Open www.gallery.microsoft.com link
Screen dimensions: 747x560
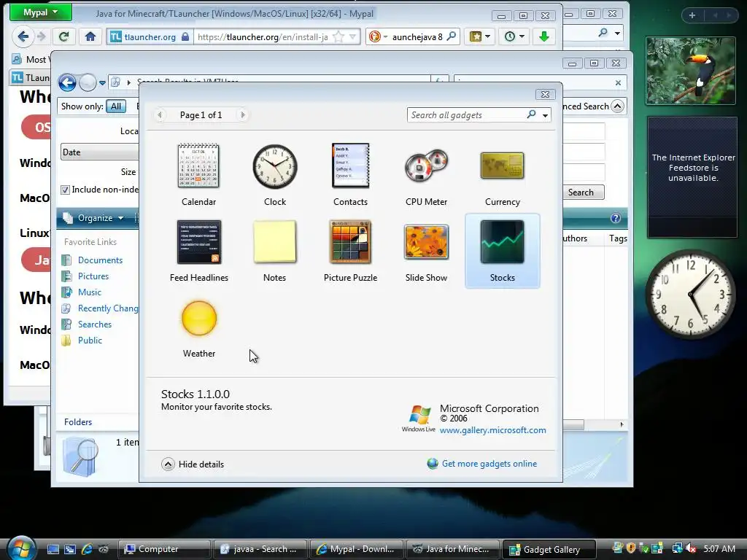coord(492,430)
